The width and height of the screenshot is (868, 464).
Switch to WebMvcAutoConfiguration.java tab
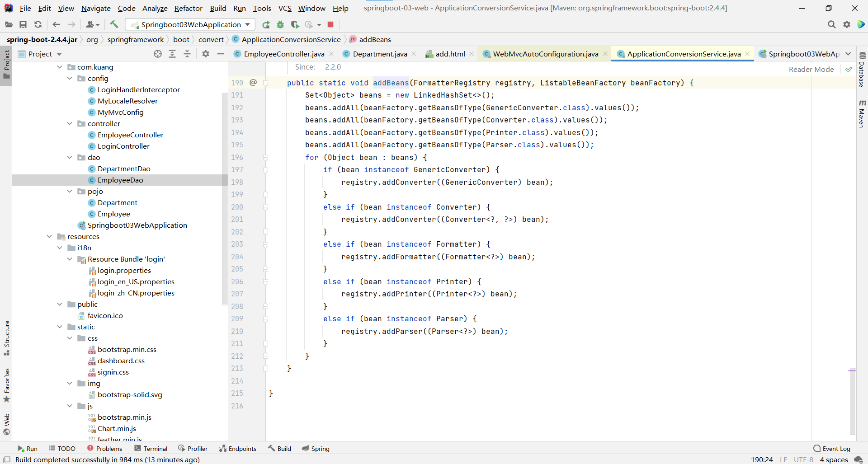coord(545,54)
